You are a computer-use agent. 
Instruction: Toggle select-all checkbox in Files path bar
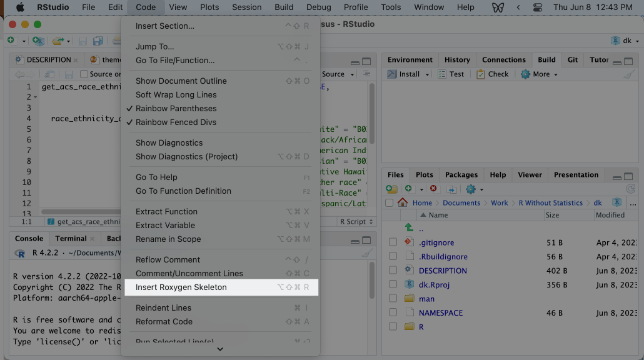(390, 202)
